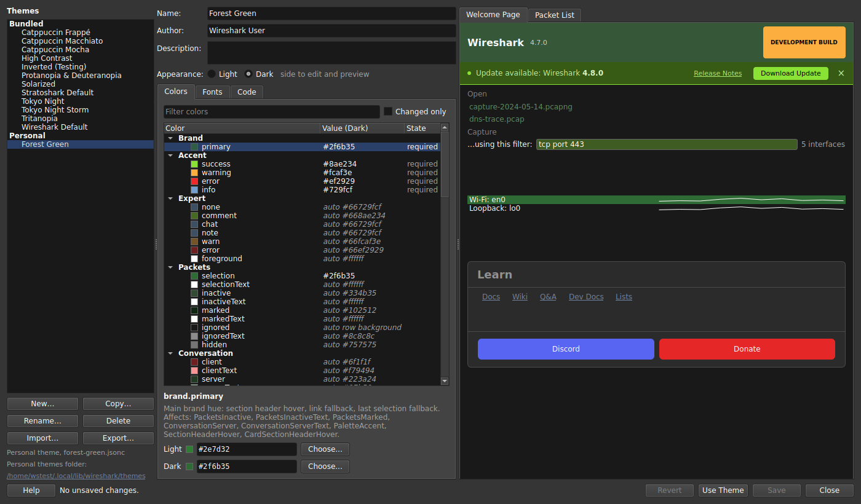Image resolution: width=861 pixels, height=504 pixels.
Task: Open the Welcome Page preview tab
Action: [493, 15]
